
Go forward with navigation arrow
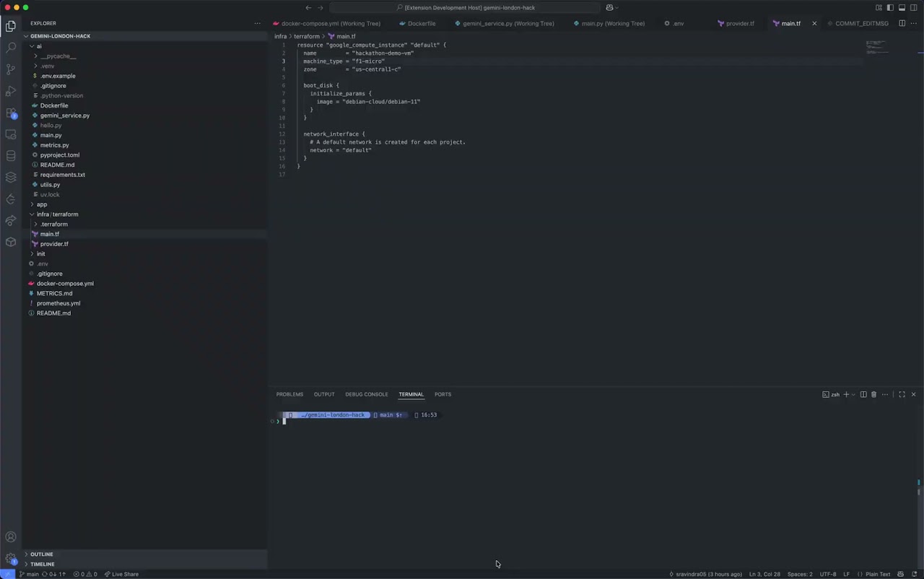click(x=321, y=7)
